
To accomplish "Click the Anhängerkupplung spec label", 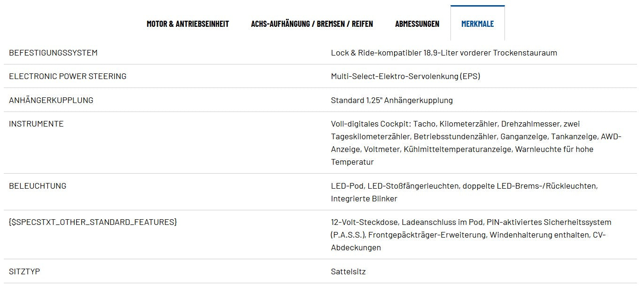I will [x=51, y=100].
